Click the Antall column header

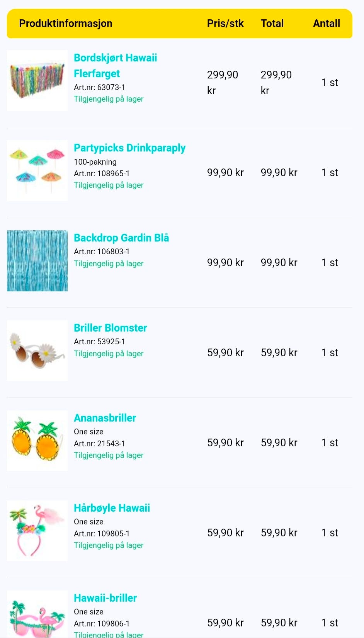[327, 24]
